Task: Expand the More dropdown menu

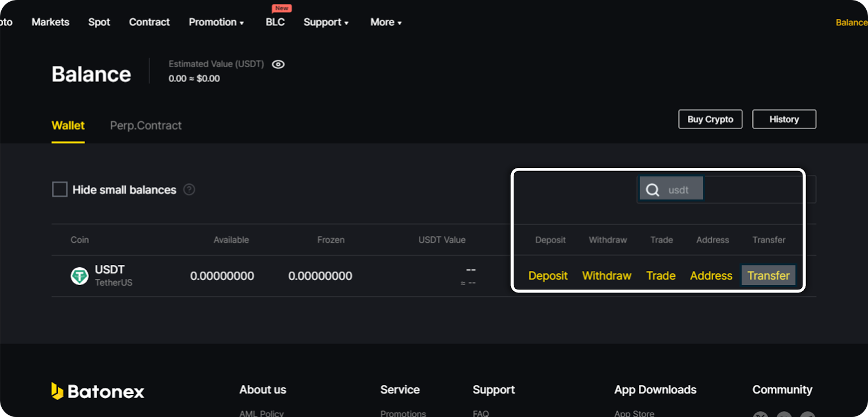Action: coord(386,22)
